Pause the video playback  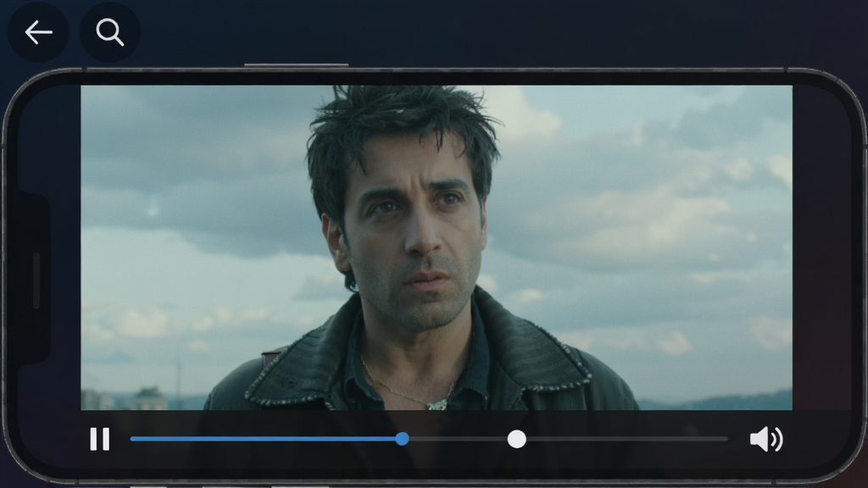[x=100, y=440]
